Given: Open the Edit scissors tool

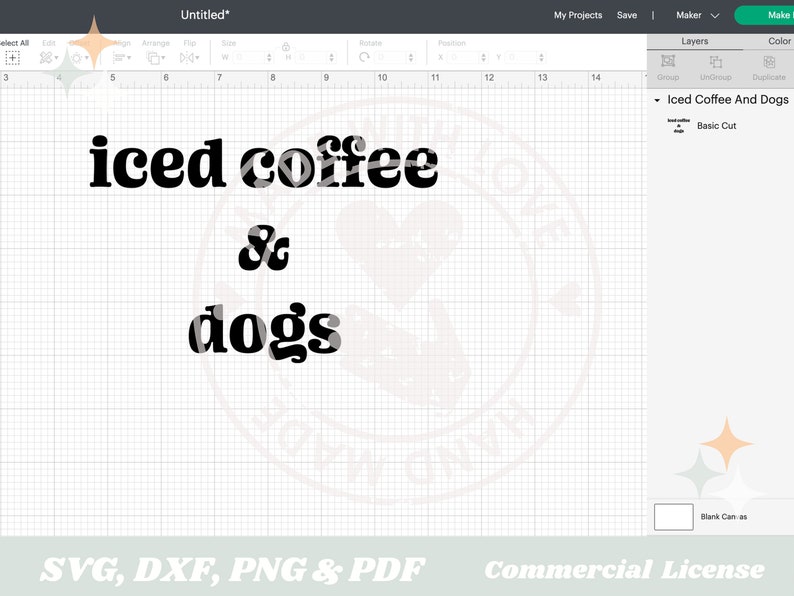Looking at the screenshot, I should [x=46, y=58].
